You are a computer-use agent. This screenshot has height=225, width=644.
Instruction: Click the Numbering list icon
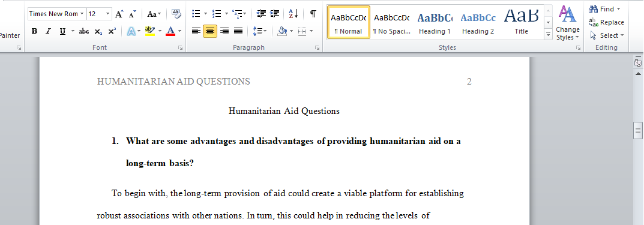pos(217,14)
